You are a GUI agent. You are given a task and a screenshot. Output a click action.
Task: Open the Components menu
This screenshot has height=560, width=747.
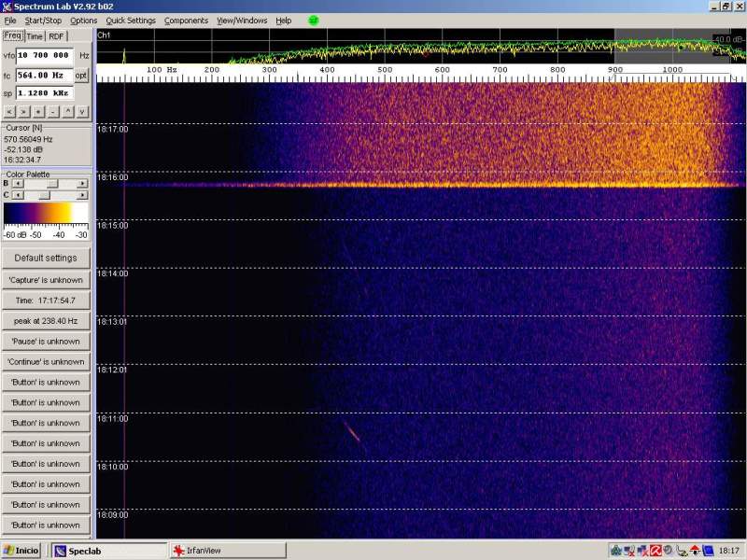pos(187,21)
